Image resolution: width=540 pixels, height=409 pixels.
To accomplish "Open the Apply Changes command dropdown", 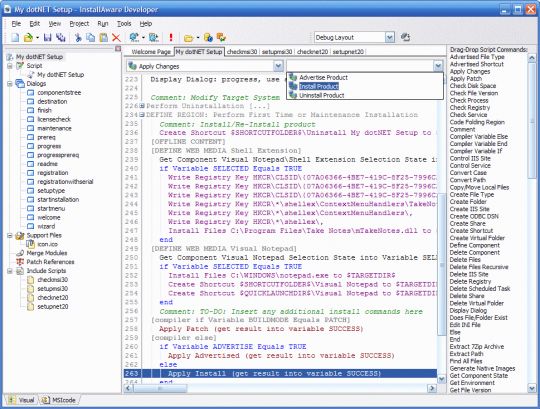I will click(278, 66).
